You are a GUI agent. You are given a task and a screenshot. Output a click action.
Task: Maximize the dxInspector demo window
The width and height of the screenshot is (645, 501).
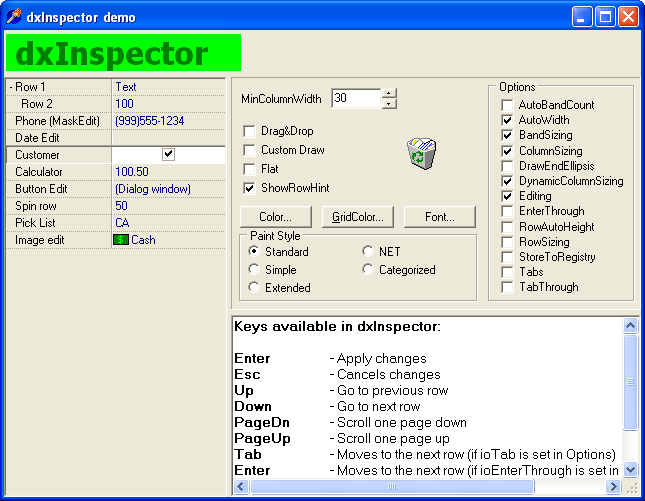(605, 17)
